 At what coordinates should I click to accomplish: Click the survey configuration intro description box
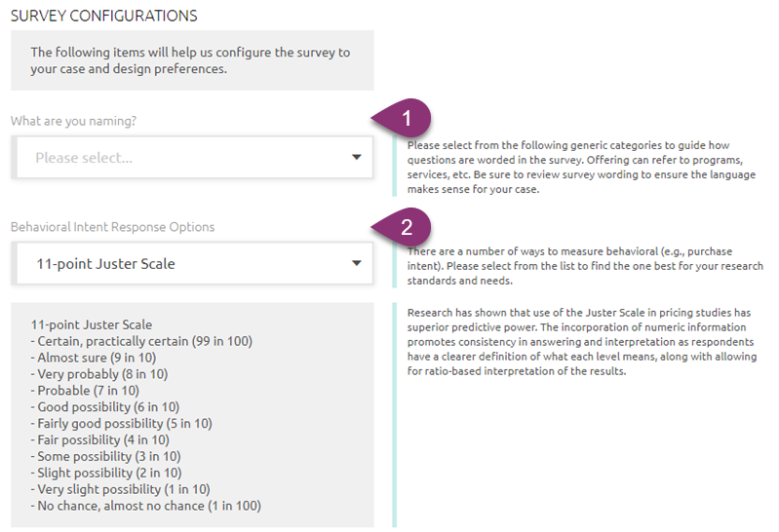pyautogui.click(x=192, y=60)
